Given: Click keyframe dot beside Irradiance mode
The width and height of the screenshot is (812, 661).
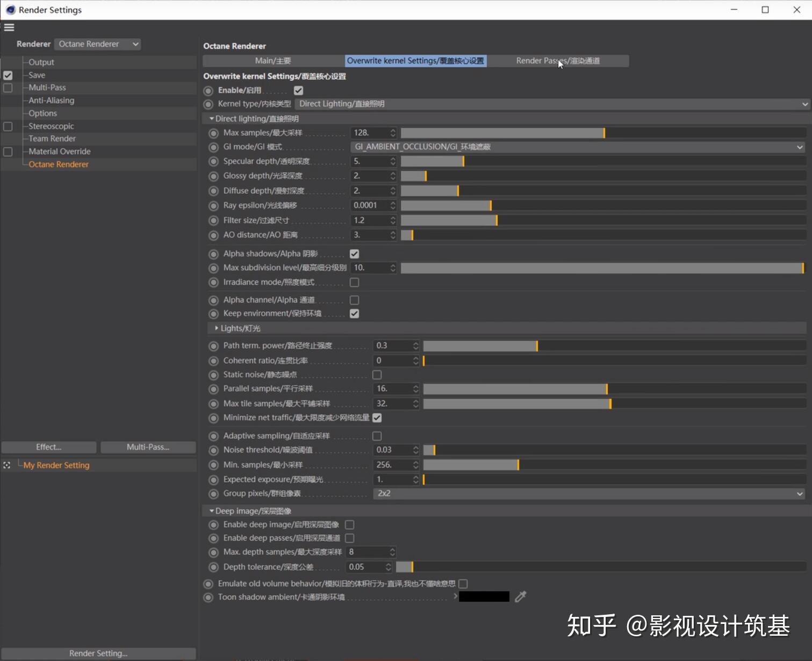Looking at the screenshot, I should [213, 283].
